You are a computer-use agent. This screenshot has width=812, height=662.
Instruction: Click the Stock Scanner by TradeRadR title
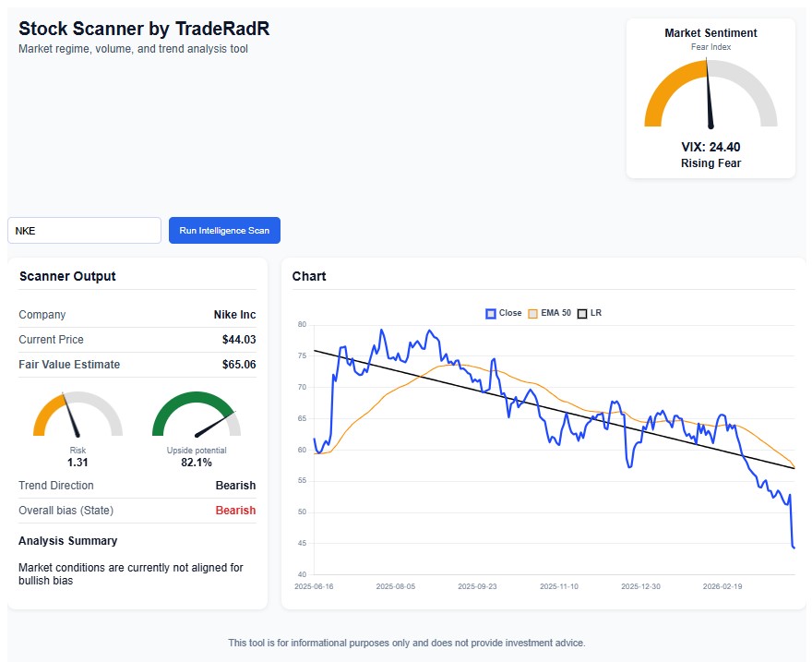point(143,29)
